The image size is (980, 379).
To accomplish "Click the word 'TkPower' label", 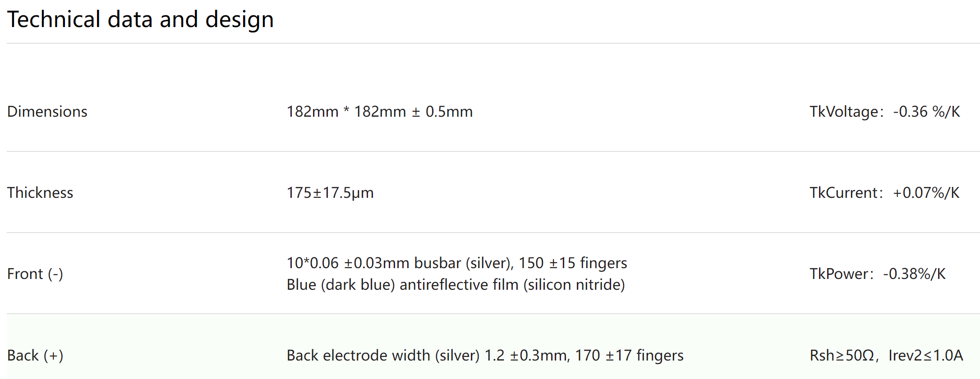I will pos(838,274).
